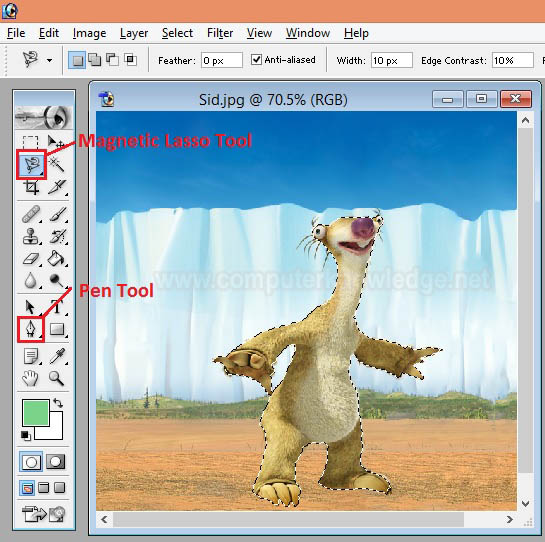
Task: Select the Hand tool
Action: (x=30, y=378)
